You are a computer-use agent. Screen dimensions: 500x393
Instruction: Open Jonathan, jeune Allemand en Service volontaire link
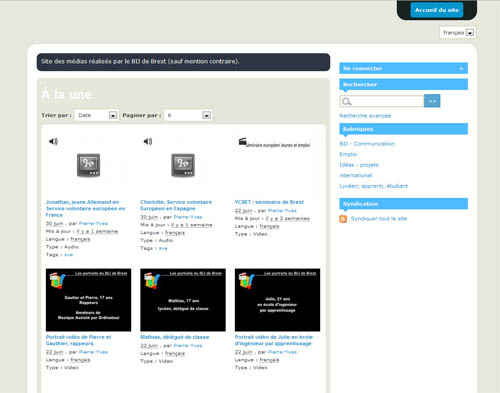click(x=85, y=208)
